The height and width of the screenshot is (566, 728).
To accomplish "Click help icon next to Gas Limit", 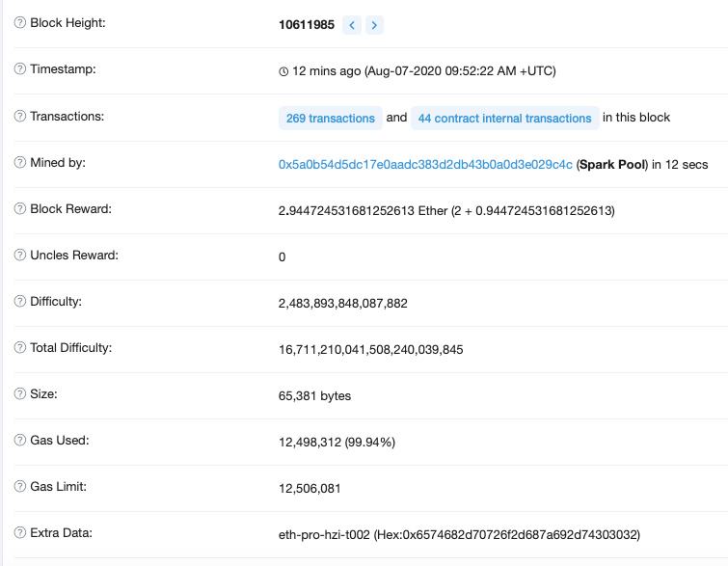I will pos(20,487).
